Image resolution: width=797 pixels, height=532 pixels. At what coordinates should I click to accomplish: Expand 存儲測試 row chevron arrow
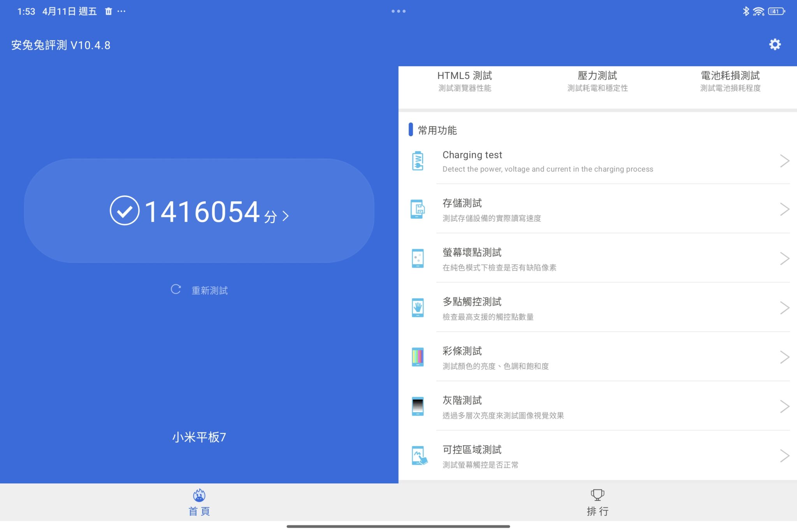pos(784,209)
